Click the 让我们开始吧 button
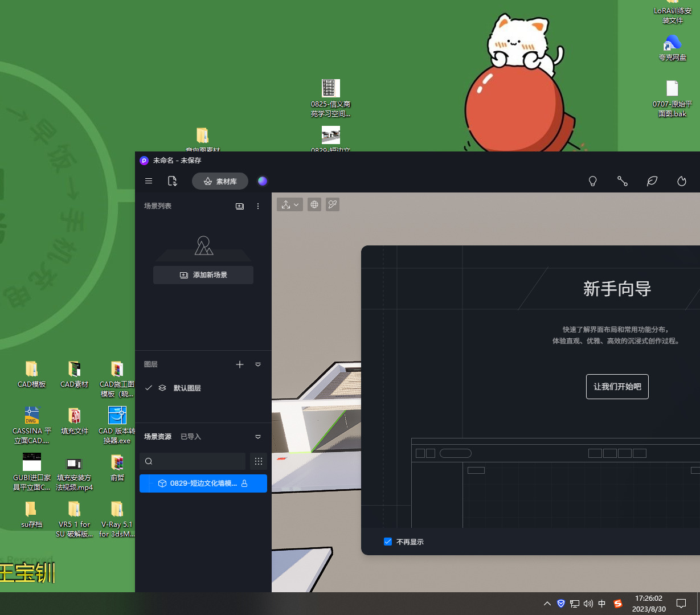 pyautogui.click(x=617, y=387)
